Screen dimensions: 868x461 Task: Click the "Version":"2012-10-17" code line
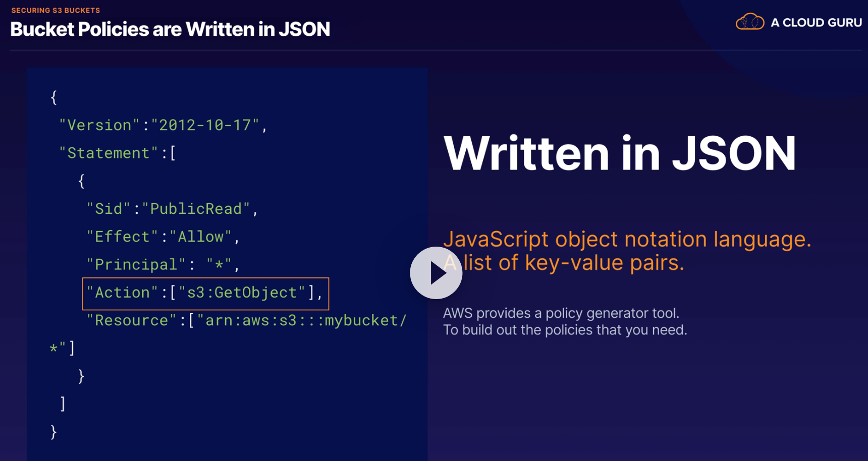pos(163,125)
